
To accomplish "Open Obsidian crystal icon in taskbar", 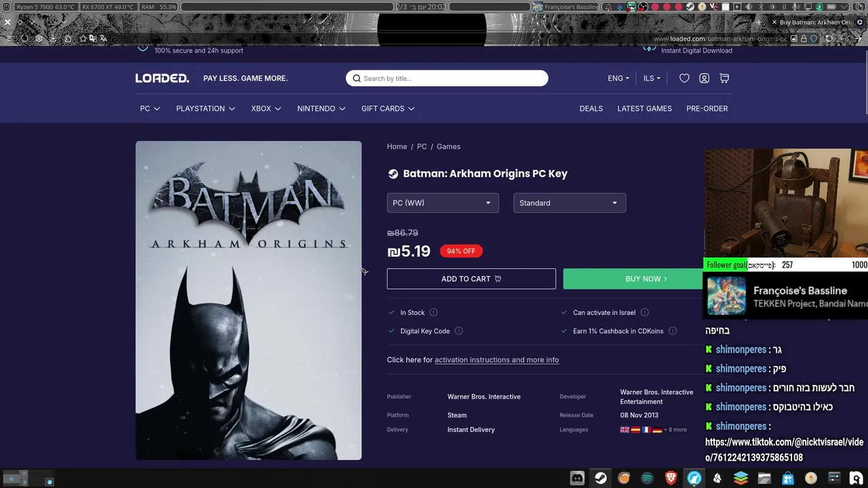I will pyautogui.click(x=717, y=478).
